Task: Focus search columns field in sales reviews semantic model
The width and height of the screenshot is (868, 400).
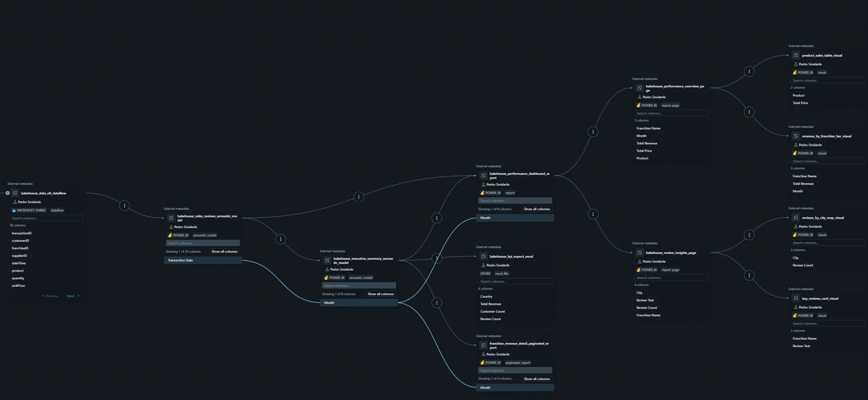Action: pyautogui.click(x=203, y=243)
